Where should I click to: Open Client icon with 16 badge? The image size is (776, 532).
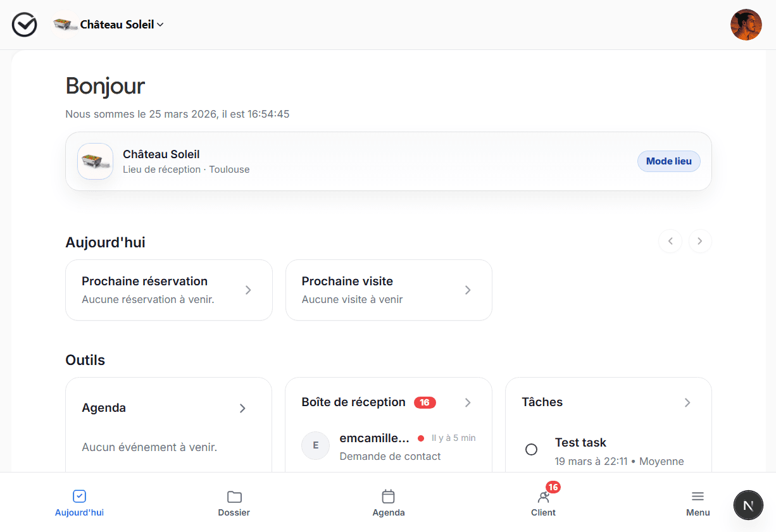543,497
